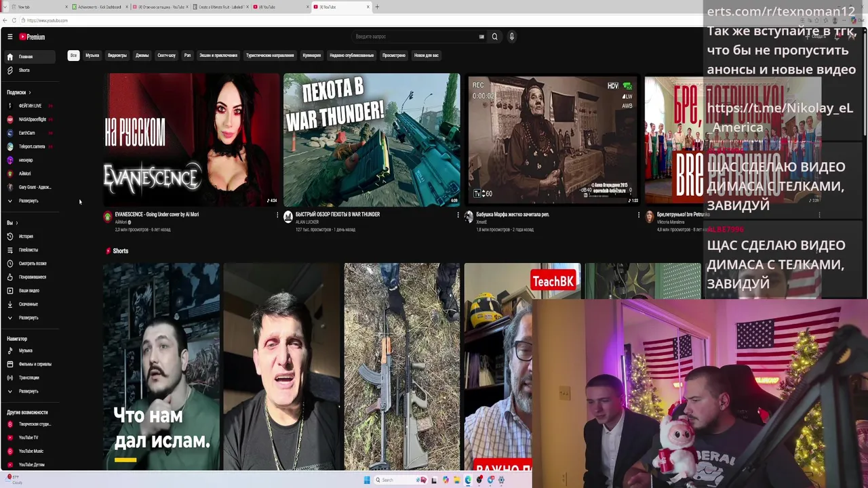Select the Экшен и приключения chip
Image resolution: width=868 pixels, height=488 pixels.
(218, 56)
